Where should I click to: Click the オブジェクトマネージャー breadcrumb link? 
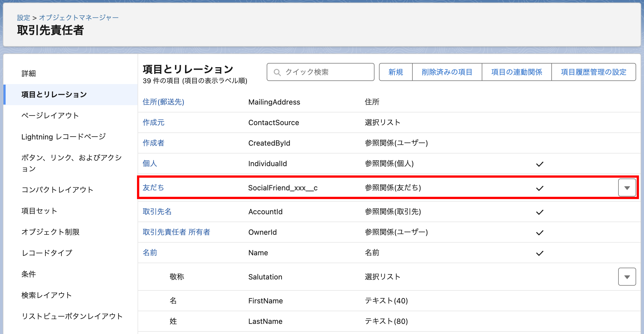pyautogui.click(x=79, y=18)
